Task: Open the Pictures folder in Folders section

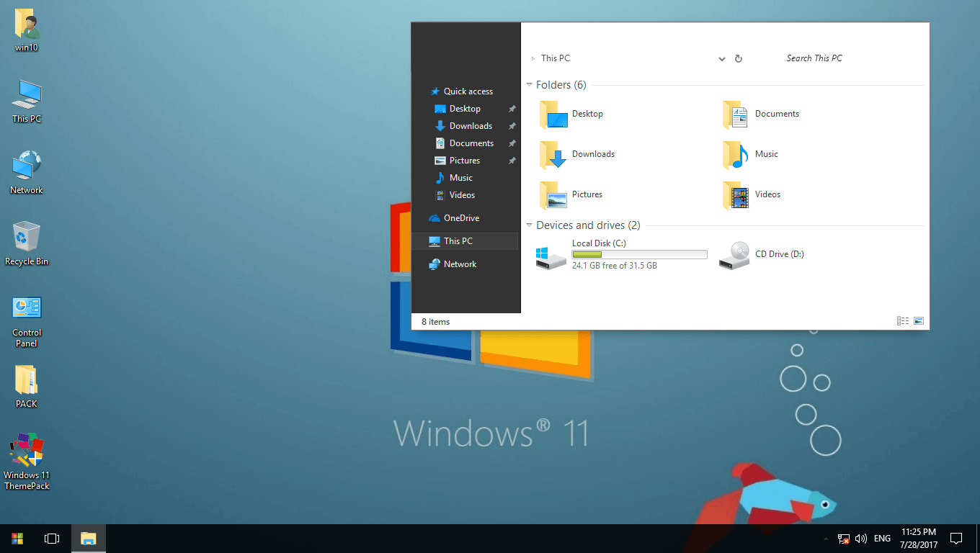Action: (x=571, y=194)
